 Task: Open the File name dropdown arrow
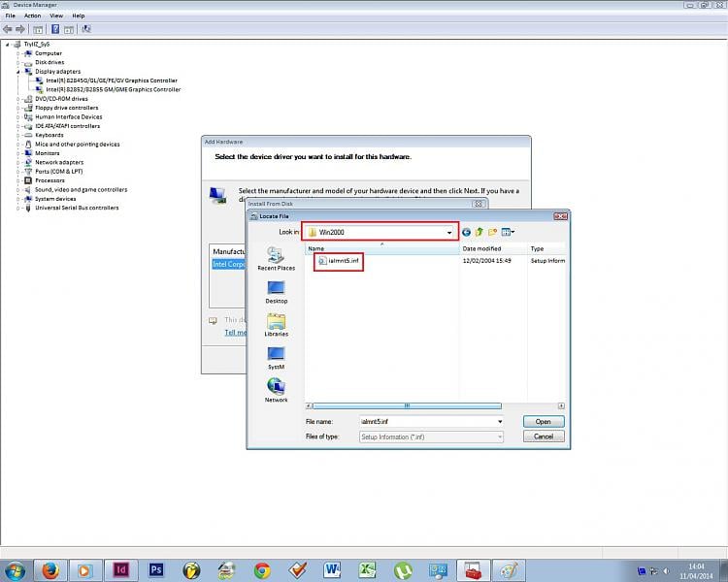(500, 422)
